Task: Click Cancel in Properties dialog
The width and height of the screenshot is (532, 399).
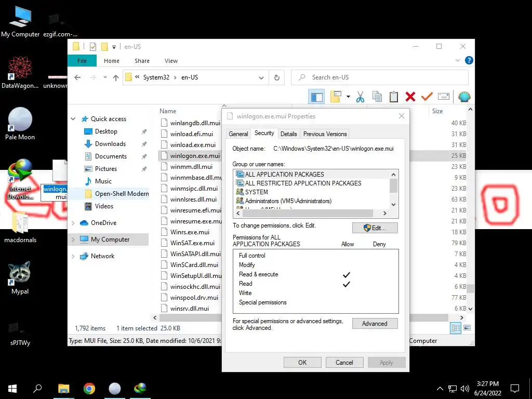Action: coord(344,362)
